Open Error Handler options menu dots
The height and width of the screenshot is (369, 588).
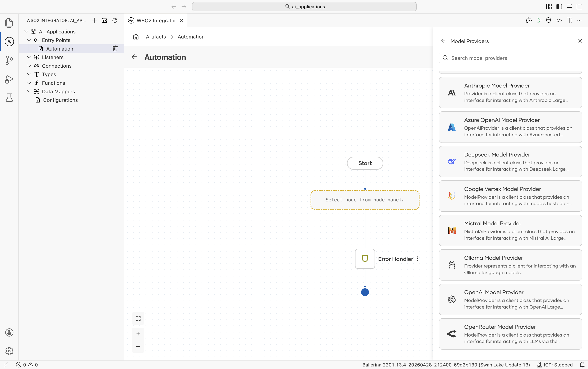tap(417, 259)
